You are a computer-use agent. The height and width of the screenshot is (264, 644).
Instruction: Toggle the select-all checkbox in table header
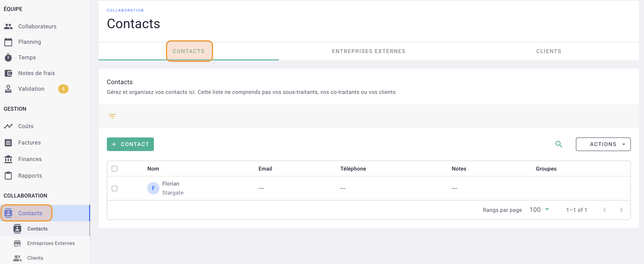pyautogui.click(x=115, y=169)
